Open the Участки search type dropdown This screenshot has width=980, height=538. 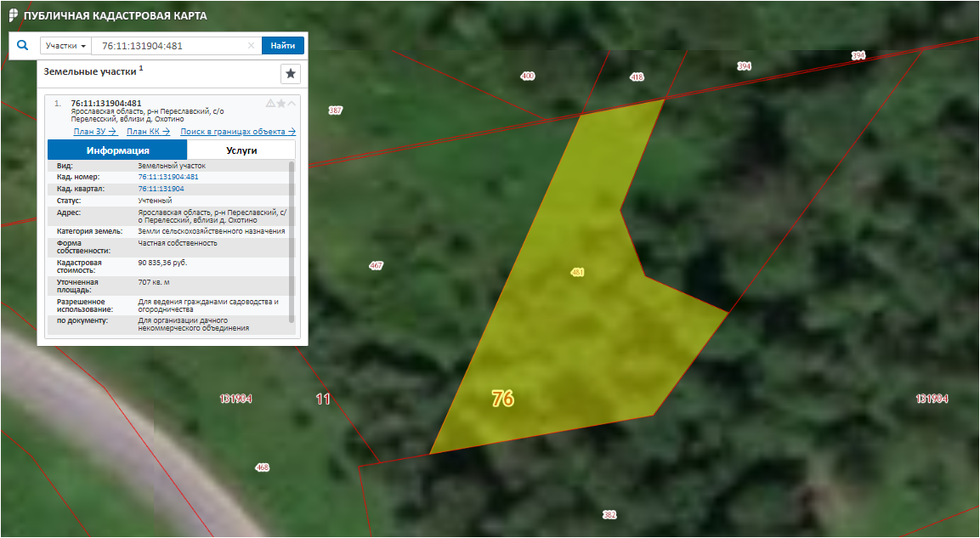pyautogui.click(x=65, y=46)
